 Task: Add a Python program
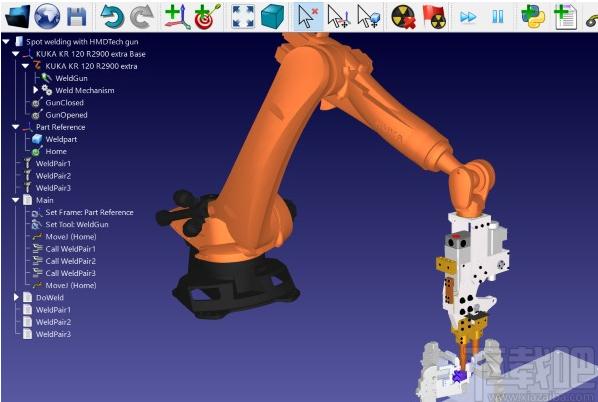[533, 17]
